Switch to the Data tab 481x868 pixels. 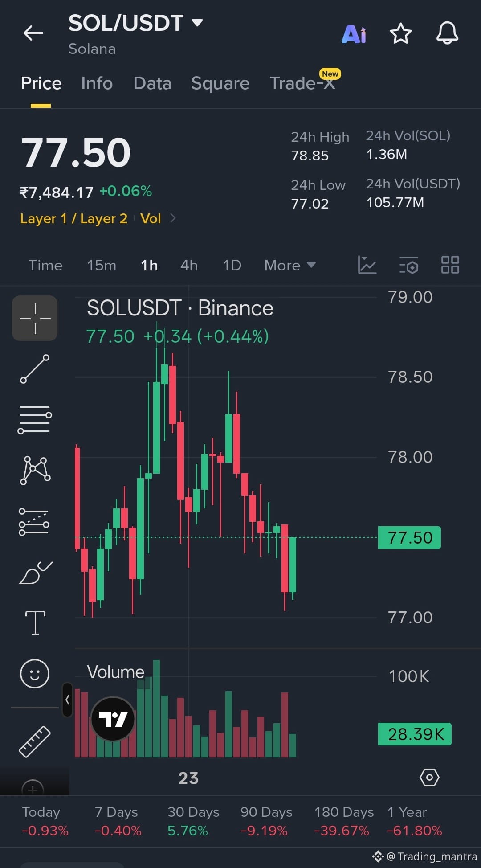tap(152, 83)
